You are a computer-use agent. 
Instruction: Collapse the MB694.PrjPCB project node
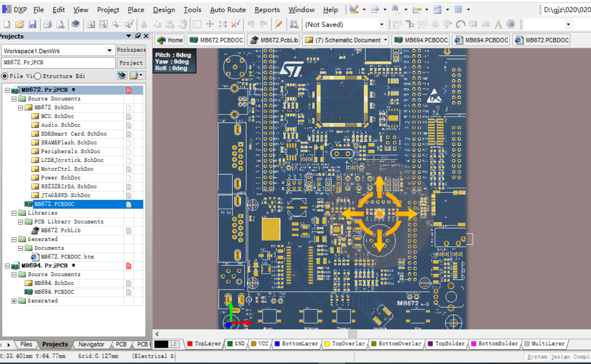point(7,266)
